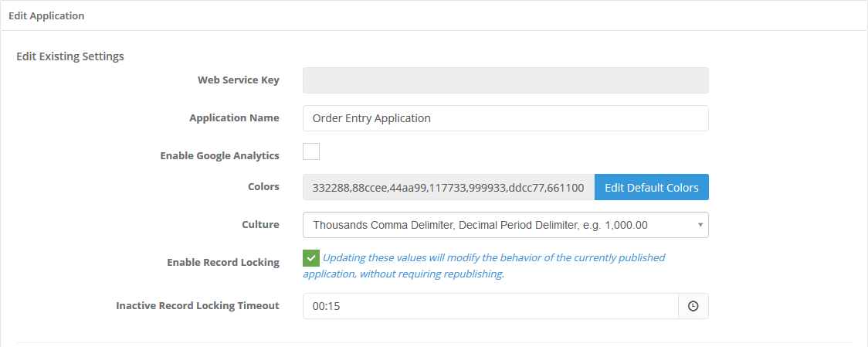Screen dimensions: 868x347
Task: Click the Colors label
Action: 263,187
